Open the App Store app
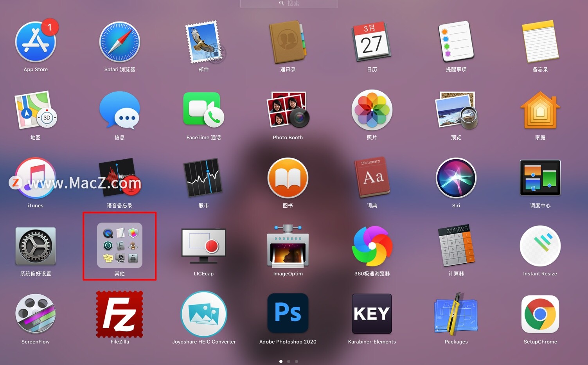588x365 pixels. point(36,42)
